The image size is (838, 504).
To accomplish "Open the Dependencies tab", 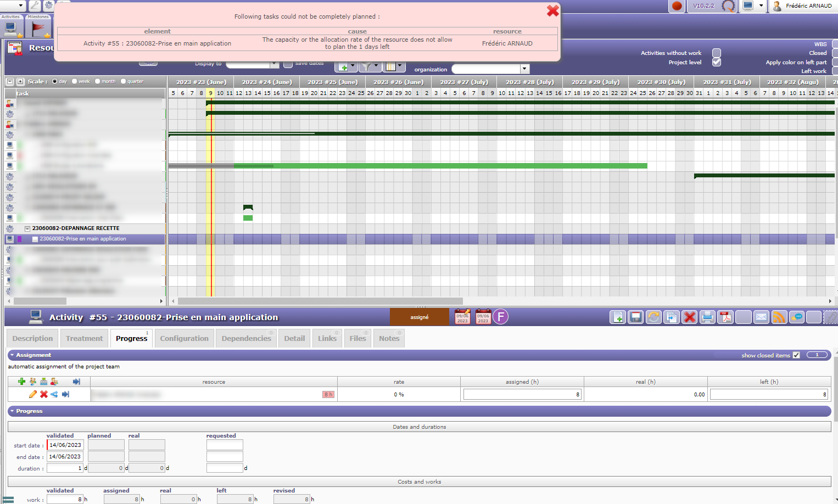I will pyautogui.click(x=246, y=339).
